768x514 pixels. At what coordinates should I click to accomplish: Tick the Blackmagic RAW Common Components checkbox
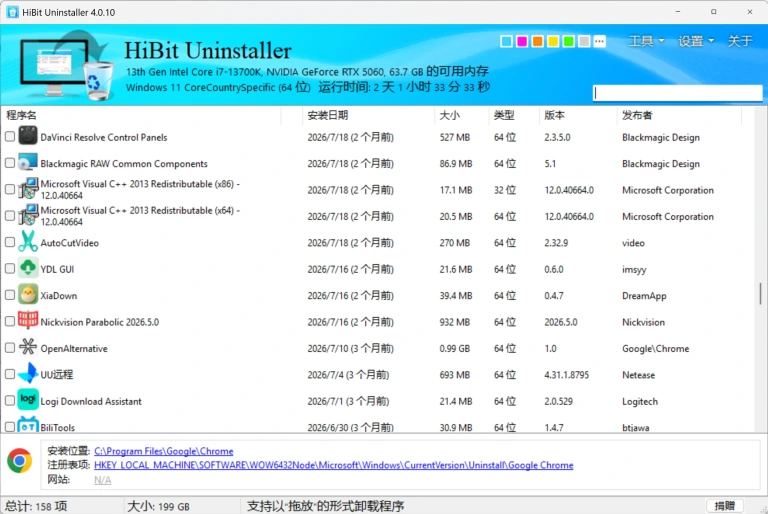10,163
